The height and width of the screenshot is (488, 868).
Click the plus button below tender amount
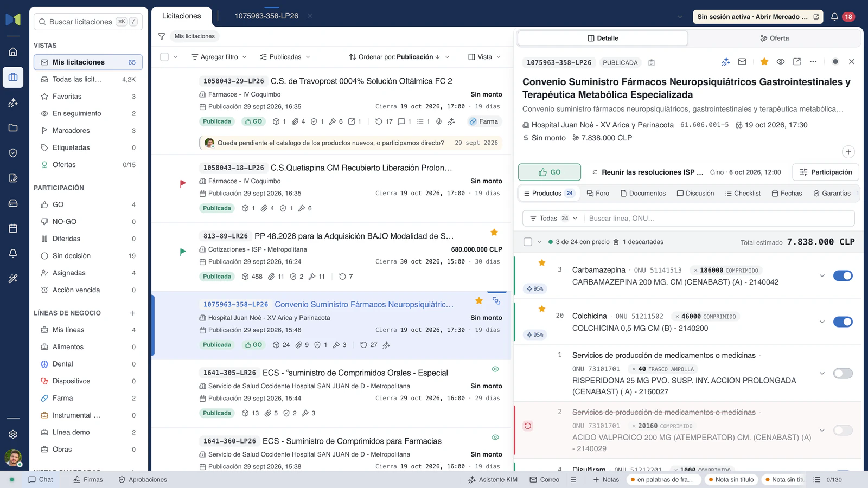pos(848,152)
